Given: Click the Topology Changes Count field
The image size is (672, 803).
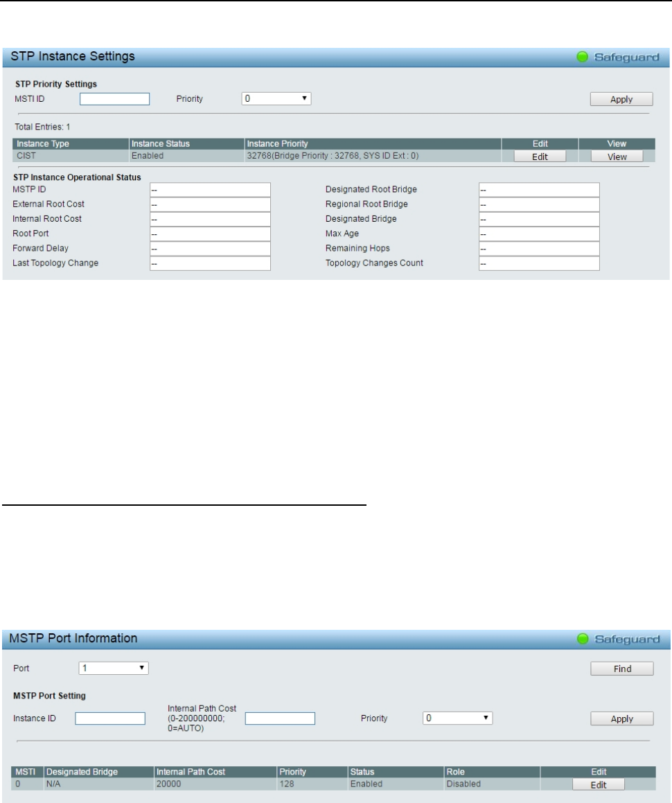Looking at the screenshot, I should coord(539,264).
